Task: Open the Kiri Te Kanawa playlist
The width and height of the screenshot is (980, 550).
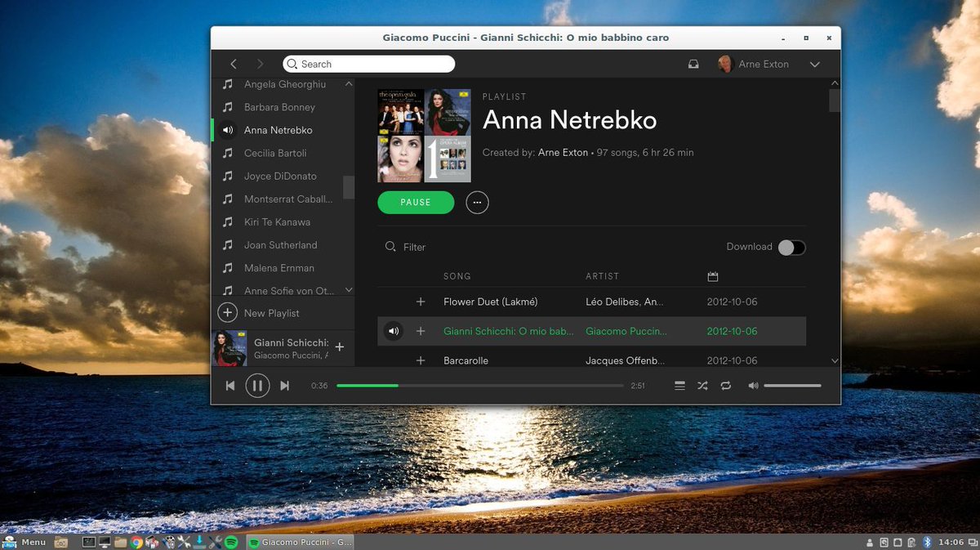Action: (278, 221)
